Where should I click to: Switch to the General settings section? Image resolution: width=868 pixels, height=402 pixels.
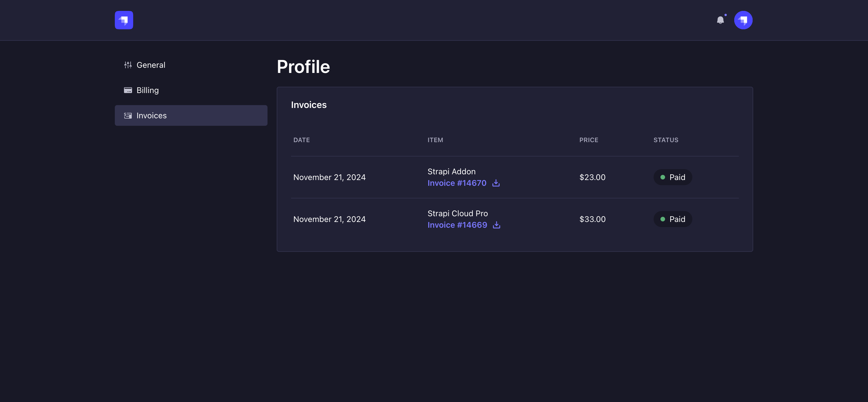151,65
